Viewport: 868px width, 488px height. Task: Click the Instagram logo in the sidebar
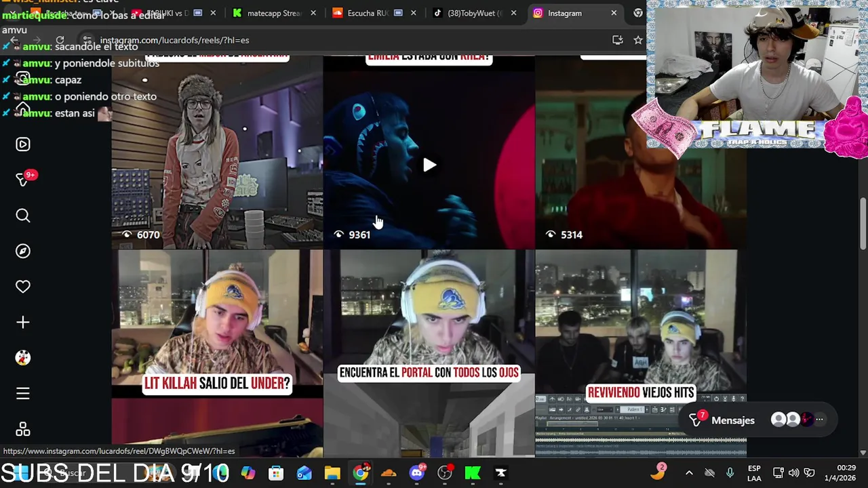pyautogui.click(x=23, y=79)
